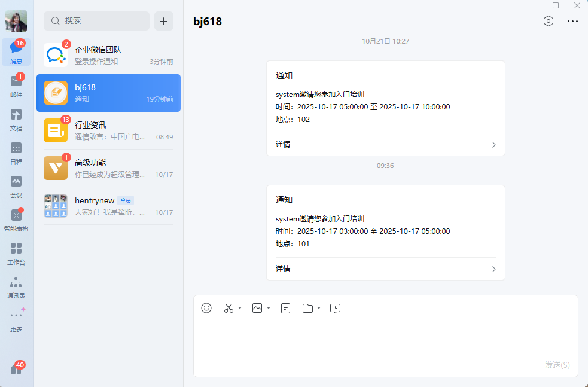Click the 发送(S) send button

[557, 365]
